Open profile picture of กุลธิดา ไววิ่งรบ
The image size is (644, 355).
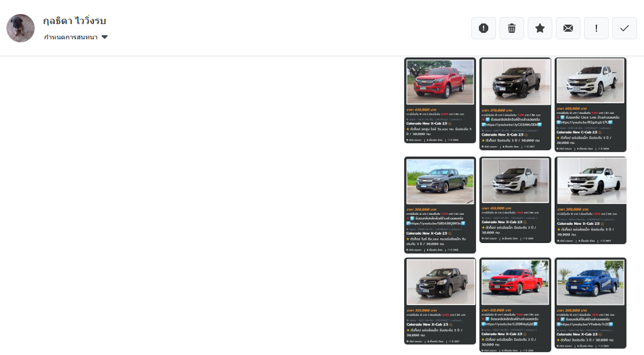21,28
